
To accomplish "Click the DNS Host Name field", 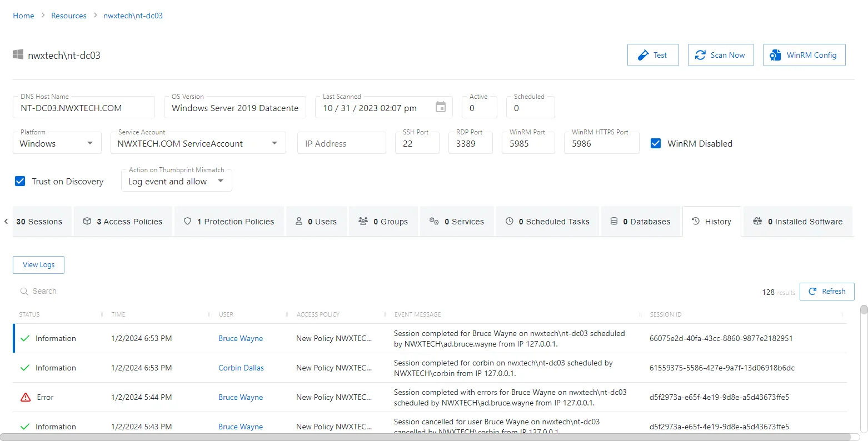I will coord(84,107).
